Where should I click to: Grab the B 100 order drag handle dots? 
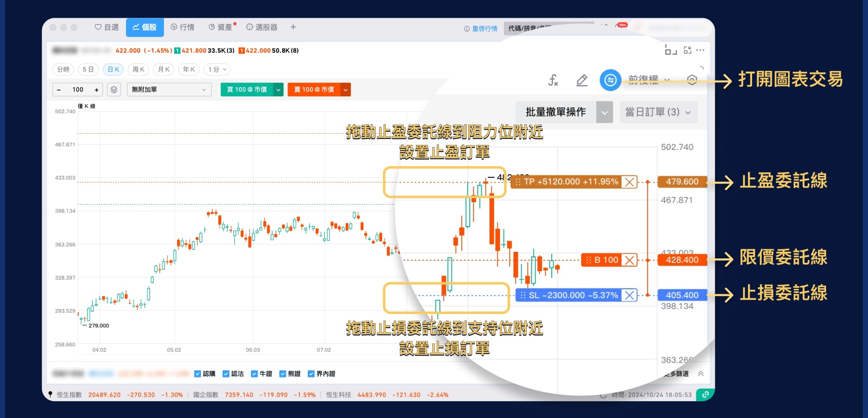(588, 260)
